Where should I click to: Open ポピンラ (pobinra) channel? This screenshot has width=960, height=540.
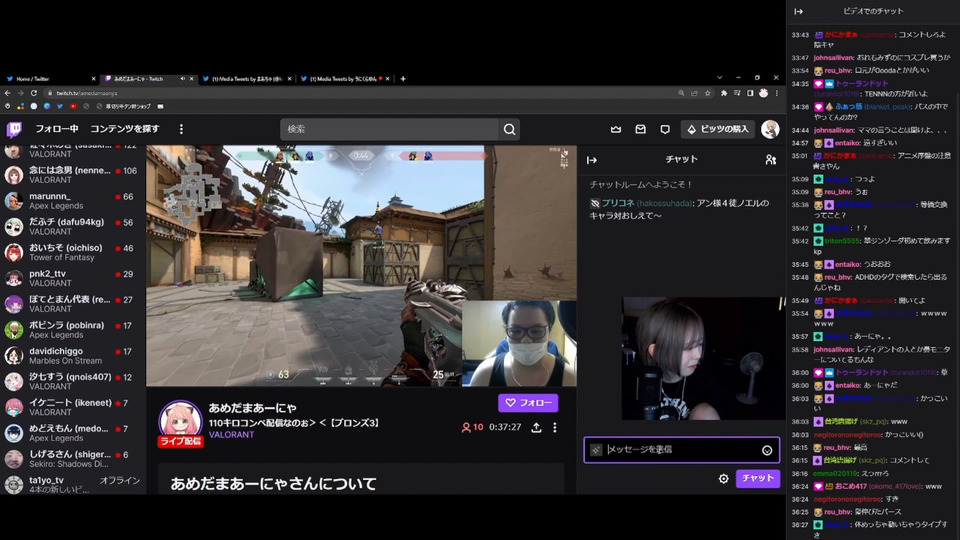[x=72, y=330]
